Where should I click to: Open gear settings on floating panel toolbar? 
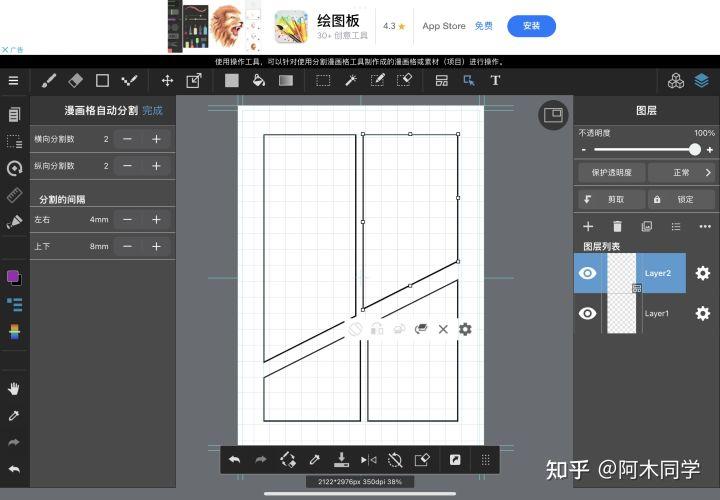pos(465,329)
